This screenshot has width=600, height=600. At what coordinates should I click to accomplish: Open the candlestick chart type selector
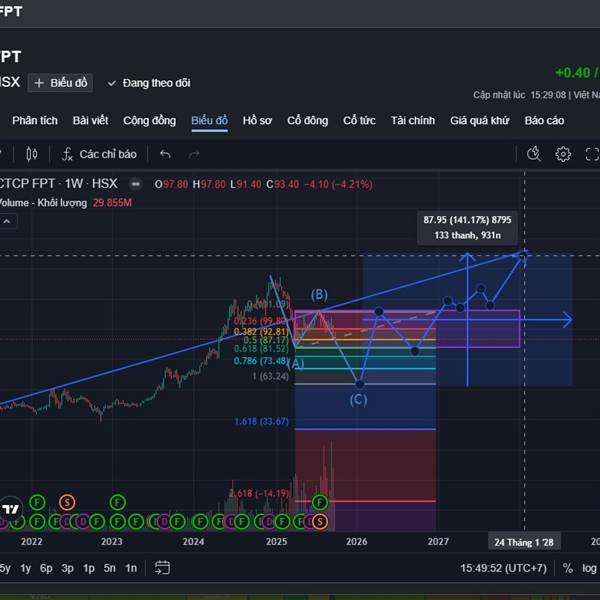[x=31, y=154]
